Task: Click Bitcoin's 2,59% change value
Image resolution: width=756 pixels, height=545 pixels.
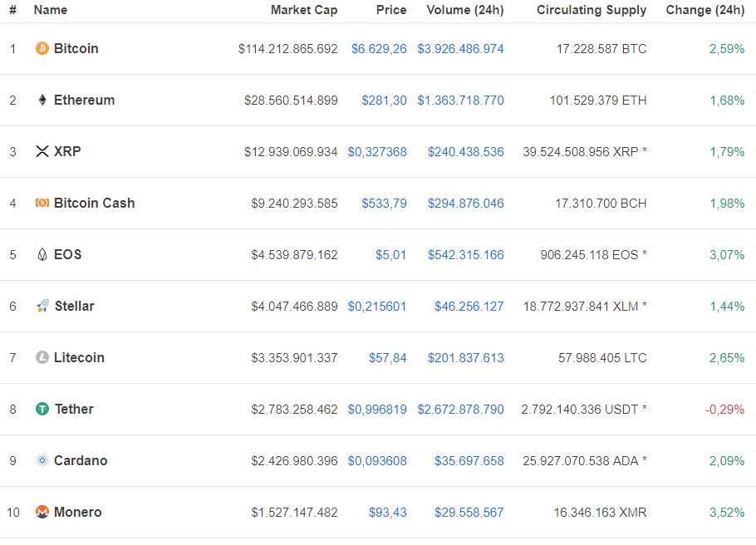Action: (x=727, y=49)
